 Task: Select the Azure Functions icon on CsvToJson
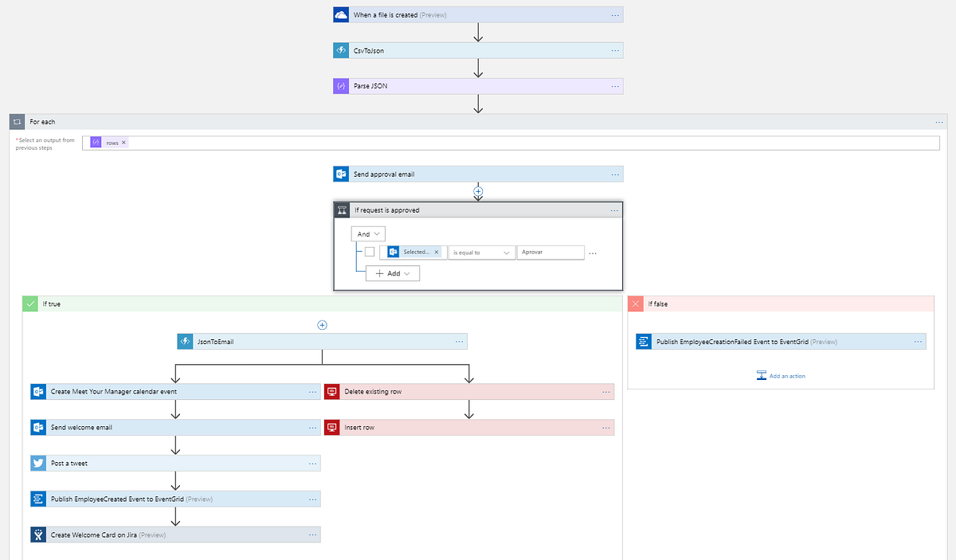(340, 49)
